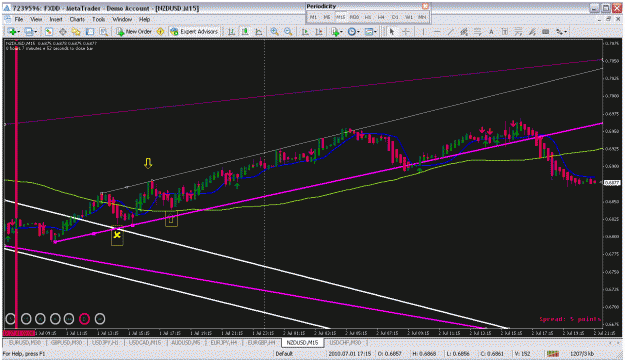Open the View menu
This screenshot has width=625, height=360.
click(36, 19)
